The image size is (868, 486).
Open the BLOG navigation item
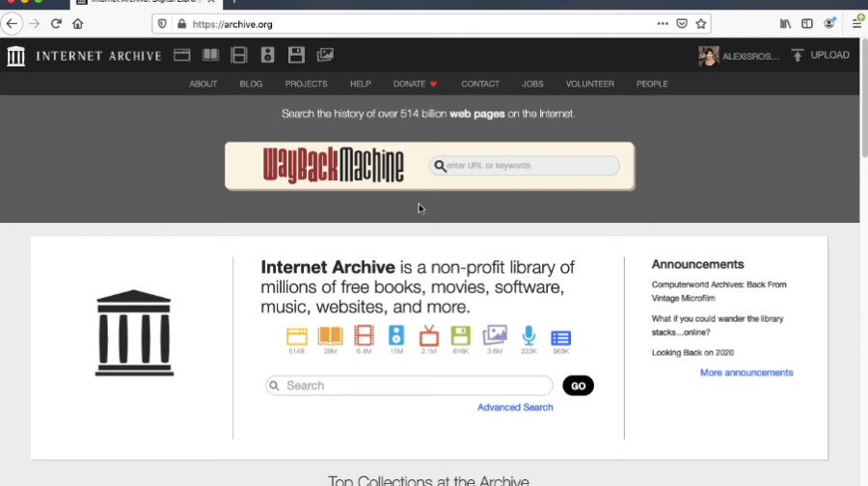pos(251,84)
